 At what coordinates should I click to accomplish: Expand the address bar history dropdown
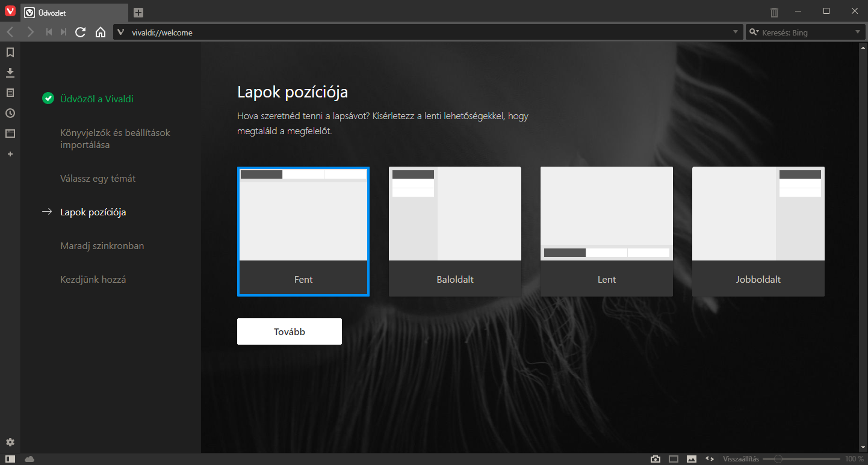coord(736,32)
